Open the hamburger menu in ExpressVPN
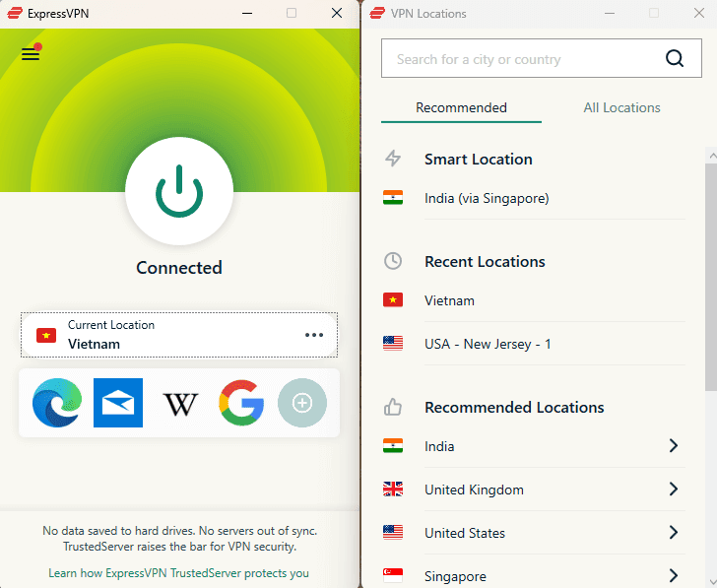Screen dimensions: 717x588 click(x=31, y=54)
